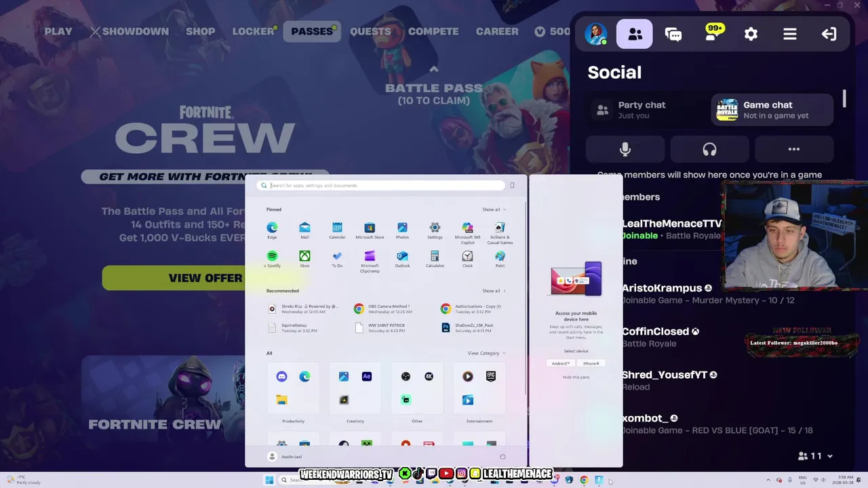Open the player avatar profile in Fortnite
This screenshot has width=868, height=488.
[x=595, y=34]
